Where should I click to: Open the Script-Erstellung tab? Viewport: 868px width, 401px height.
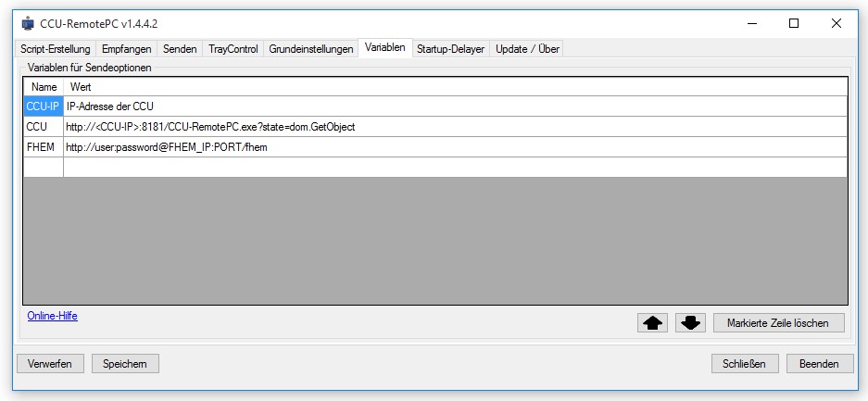56,49
